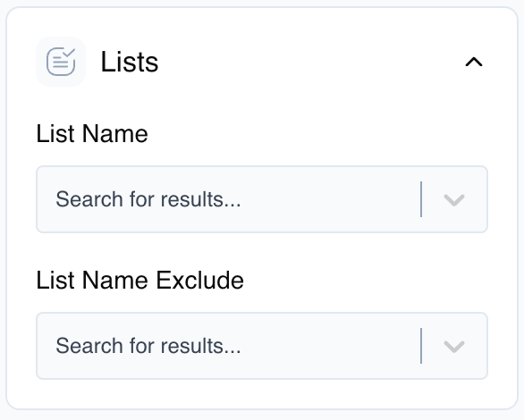Image resolution: width=524 pixels, height=420 pixels.
Task: Open the List Name Exclude dropdown arrow
Action: tap(454, 346)
